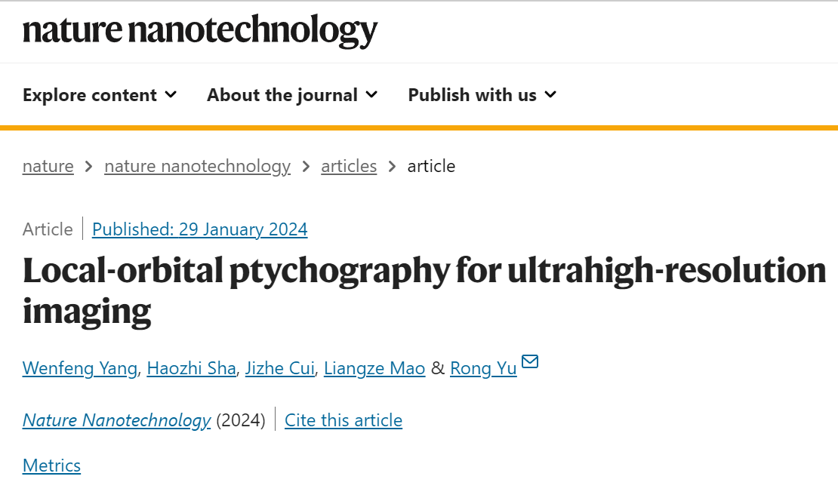Select author Liangze Mao link
The image size is (838, 504).
click(x=374, y=368)
